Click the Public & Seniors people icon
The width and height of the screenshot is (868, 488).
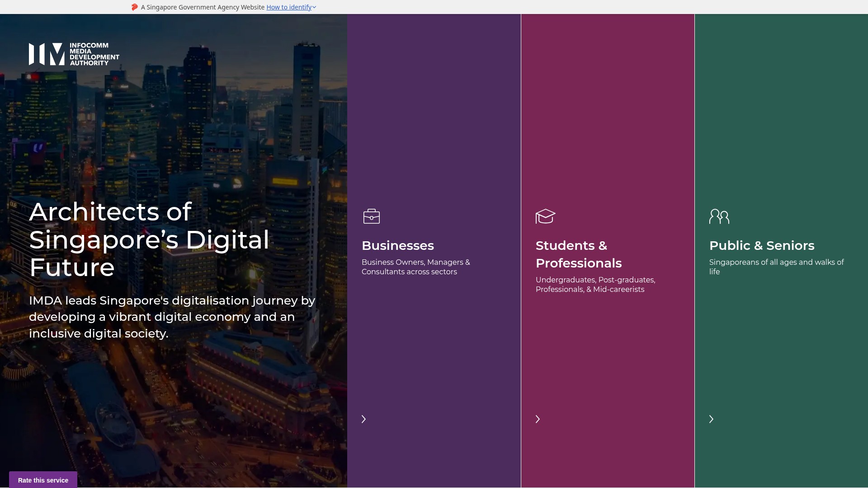pyautogui.click(x=719, y=216)
